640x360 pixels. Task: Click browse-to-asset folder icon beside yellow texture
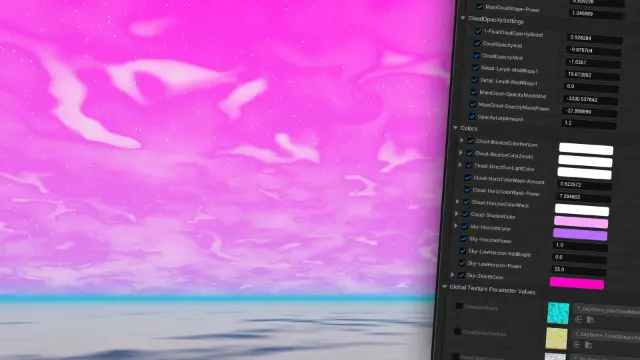pos(588,345)
